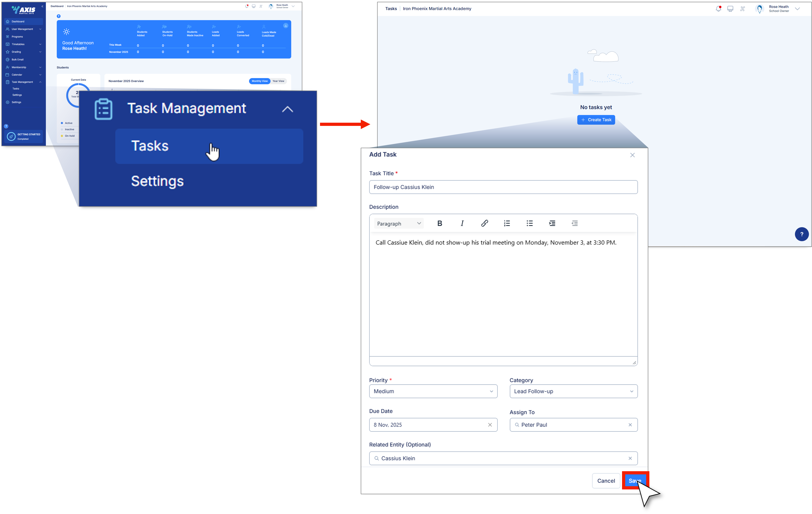Screen dimensions: 812x514
Task: Apply italic formatting in the description toolbar
Action: [462, 223]
